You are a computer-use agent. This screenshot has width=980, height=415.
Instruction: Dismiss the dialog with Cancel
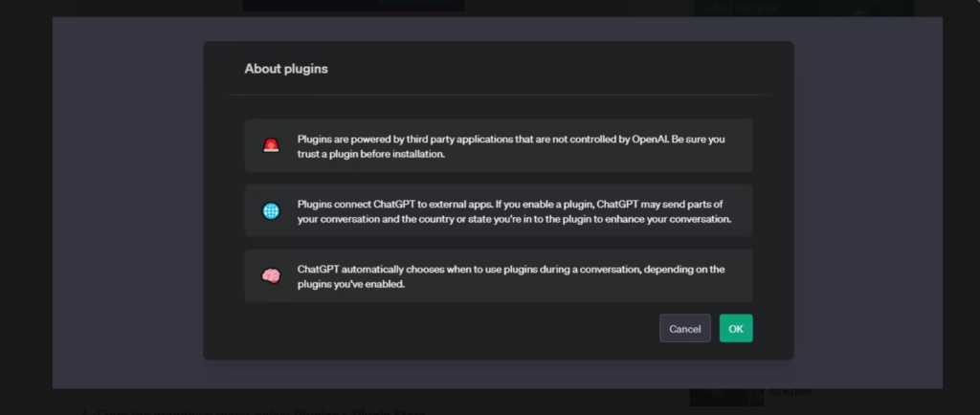[x=684, y=329]
